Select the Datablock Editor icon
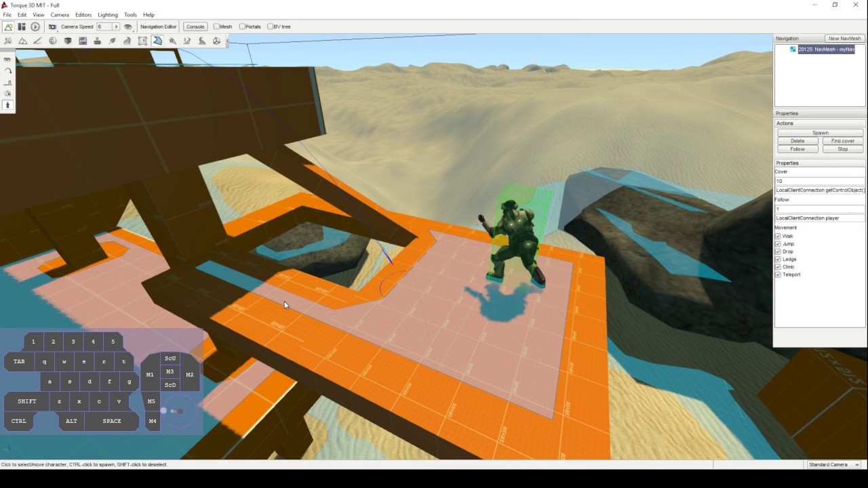This screenshot has height=488, width=868. point(83,41)
